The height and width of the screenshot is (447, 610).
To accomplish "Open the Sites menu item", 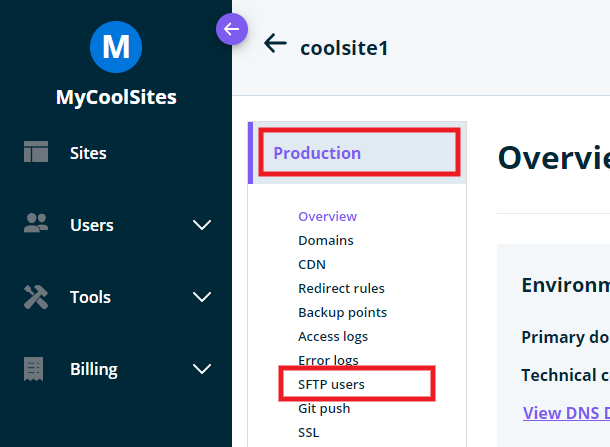I will tap(88, 153).
